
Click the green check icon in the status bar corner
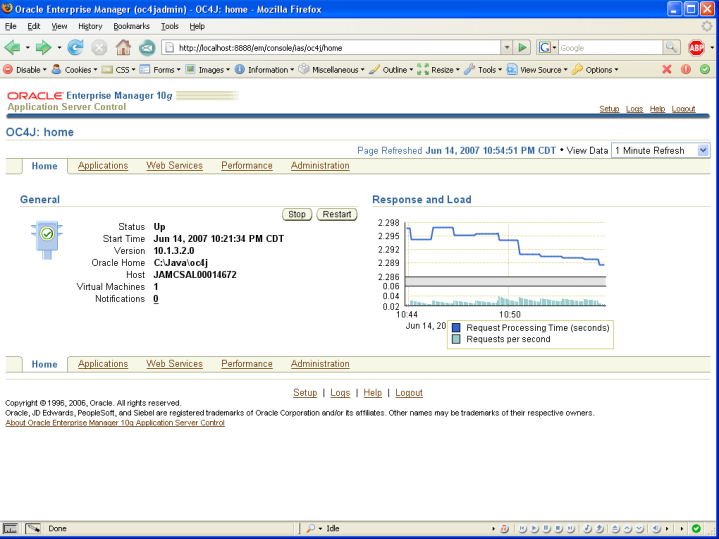[696, 528]
